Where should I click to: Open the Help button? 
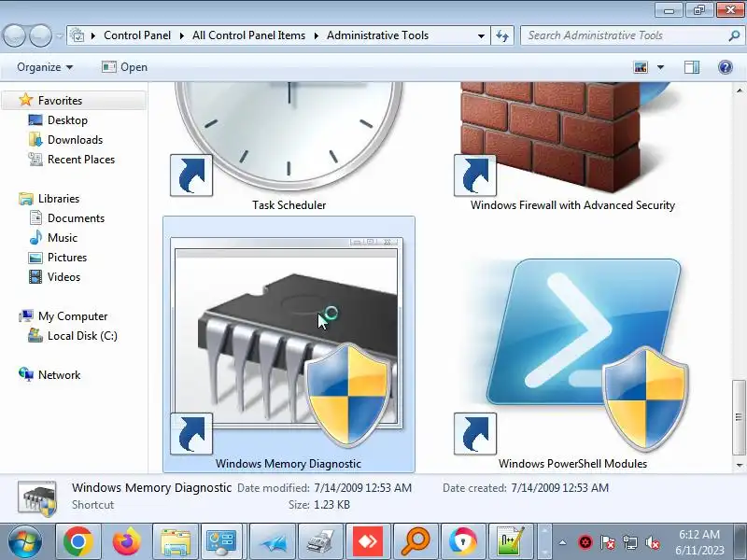[726, 67]
